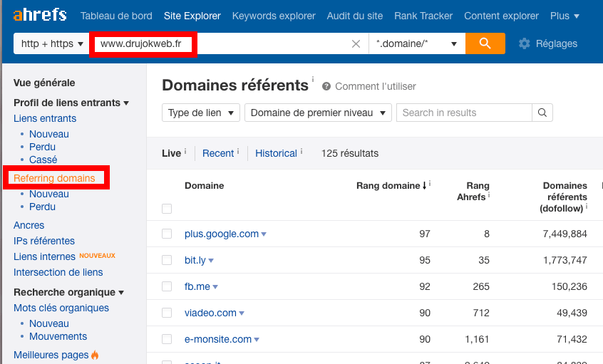Screen dimensions: 603x364
Task: Expand the fb.me dropdown arrow
Action: (x=215, y=287)
